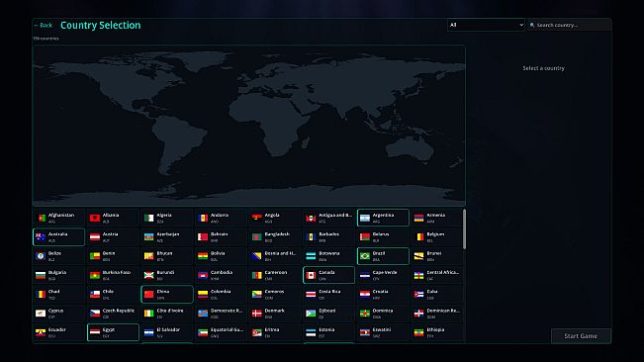Pick the Burundi country card
Screen dimensions: 644x362
click(167, 275)
